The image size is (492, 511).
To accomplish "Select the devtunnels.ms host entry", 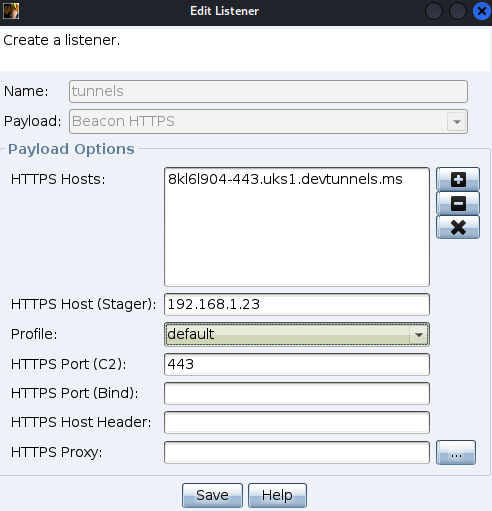I will click(x=285, y=179).
